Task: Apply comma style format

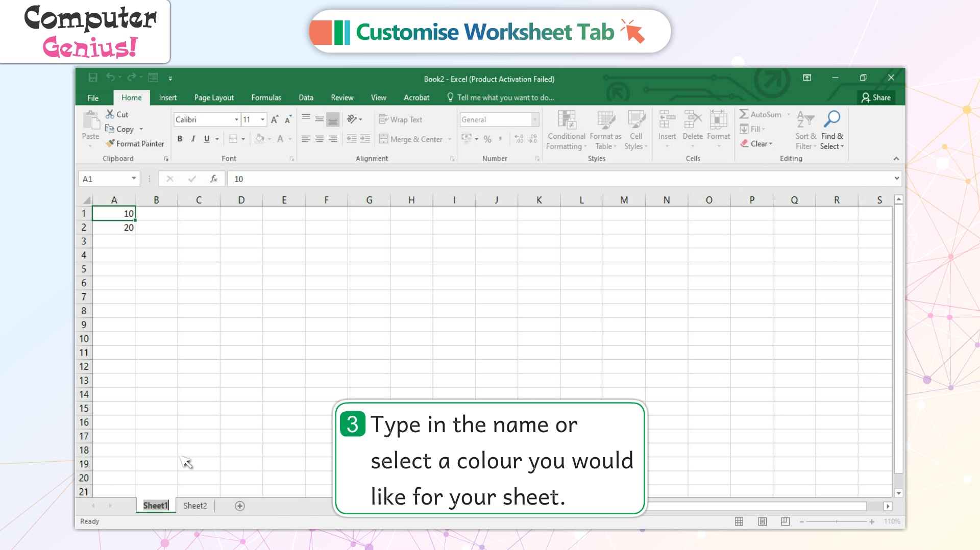Action: [x=500, y=139]
